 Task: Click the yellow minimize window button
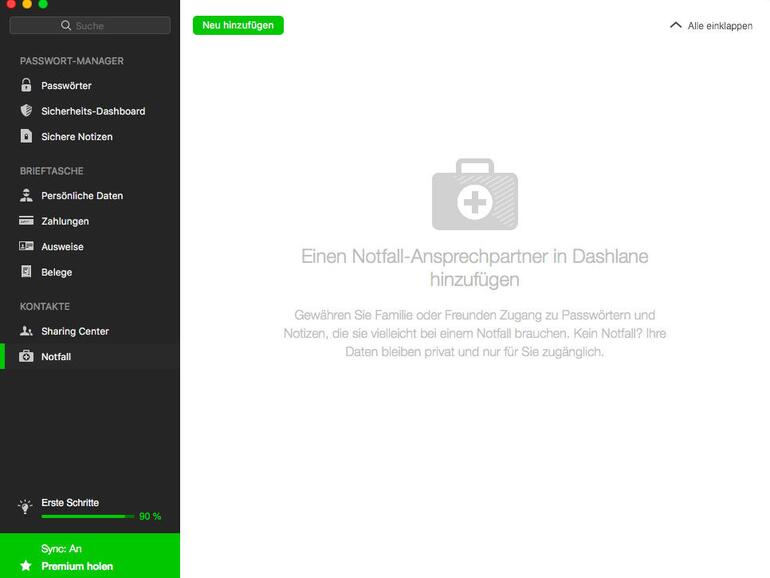27,4
